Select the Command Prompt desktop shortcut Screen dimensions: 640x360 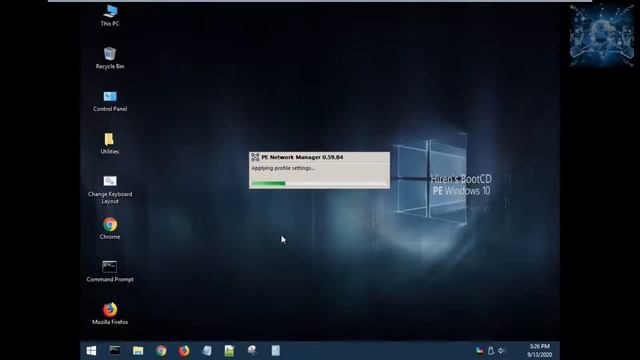tap(110, 271)
